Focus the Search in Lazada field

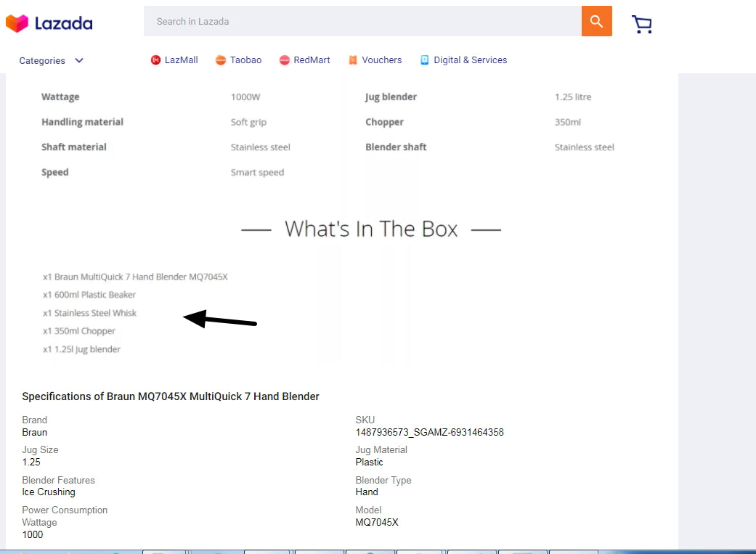click(363, 21)
